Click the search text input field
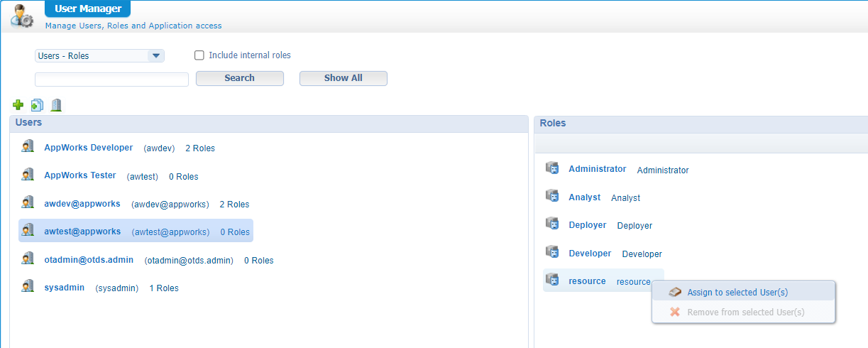 pos(111,79)
